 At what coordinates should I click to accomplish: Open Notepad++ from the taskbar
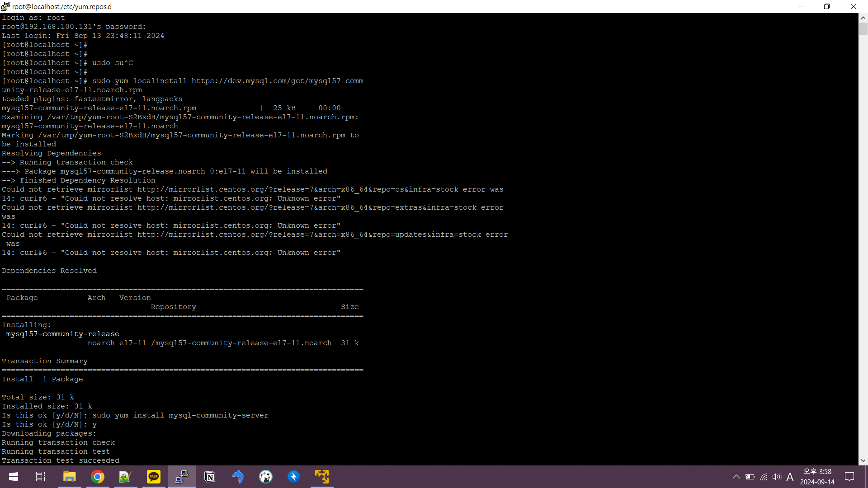pos(125,477)
